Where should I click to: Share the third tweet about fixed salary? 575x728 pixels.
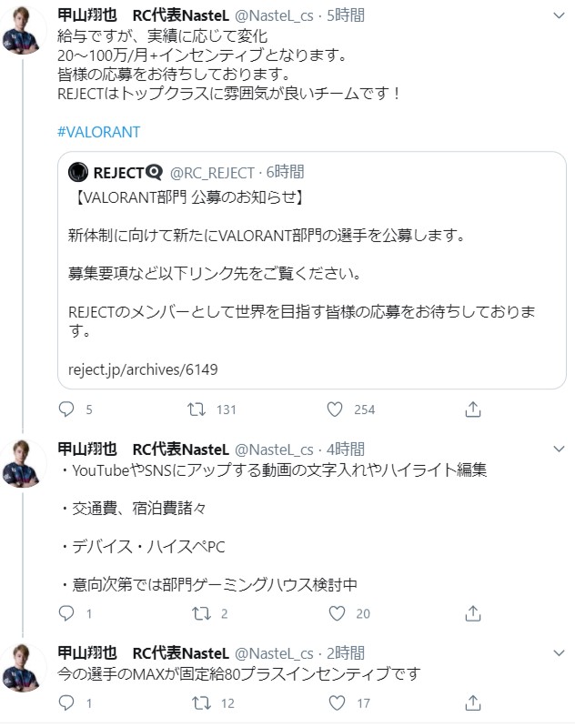[x=472, y=703]
